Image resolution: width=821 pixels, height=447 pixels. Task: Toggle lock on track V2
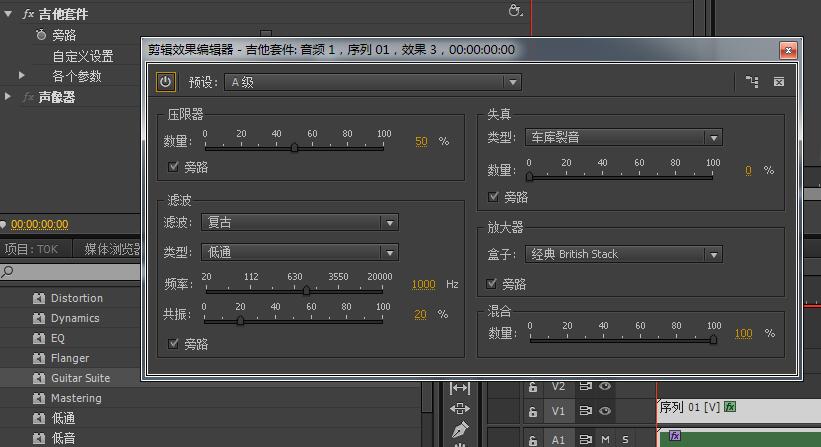pyautogui.click(x=532, y=387)
